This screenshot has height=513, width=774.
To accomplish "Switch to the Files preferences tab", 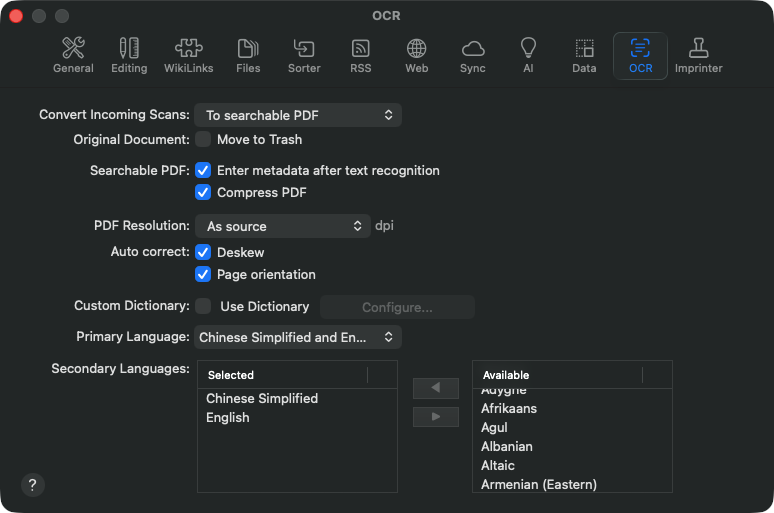I will [x=248, y=55].
